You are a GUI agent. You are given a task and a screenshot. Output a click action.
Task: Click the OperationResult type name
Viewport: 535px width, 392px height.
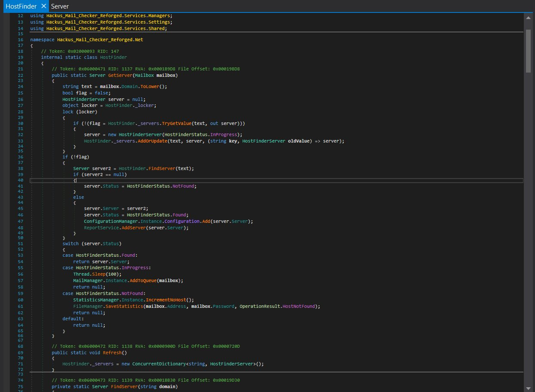pos(260,306)
